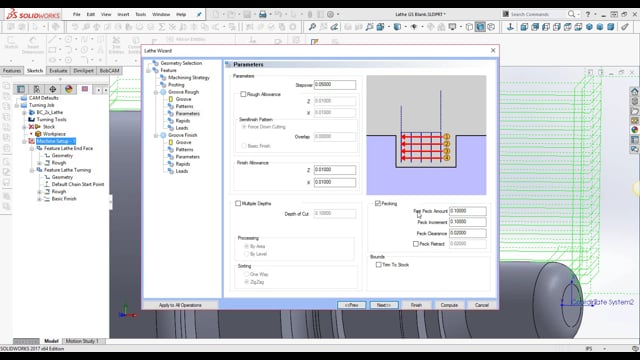Open the FeatureManager design tree tab icon
Screen dimensions: 640x360
point(21,89)
